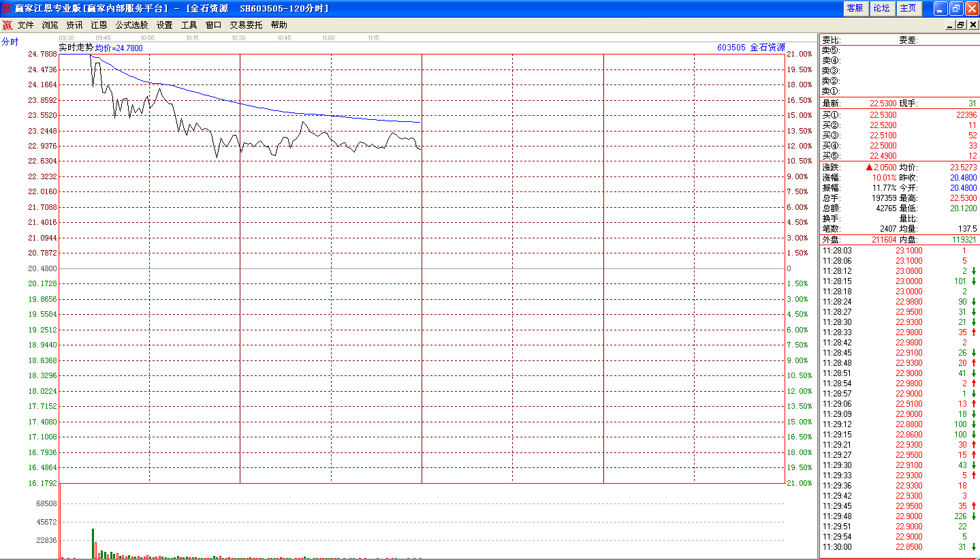The image size is (980, 560).
Task: Click the 实时走势 label
Action: pyautogui.click(x=76, y=48)
